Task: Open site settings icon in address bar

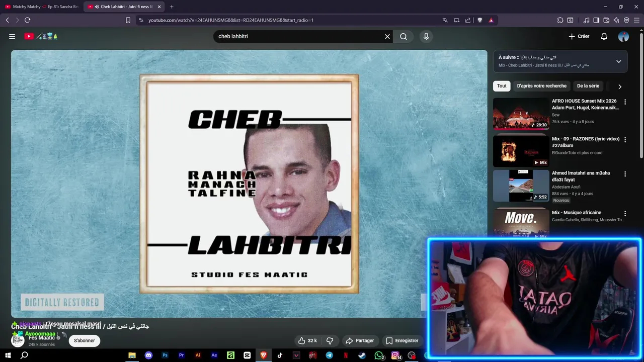Action: [x=141, y=20]
